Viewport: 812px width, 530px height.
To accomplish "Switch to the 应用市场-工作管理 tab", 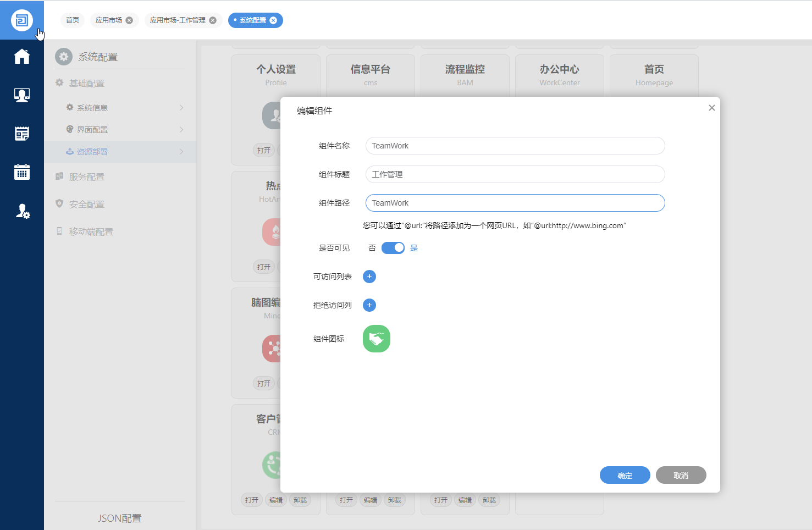I will [x=178, y=20].
